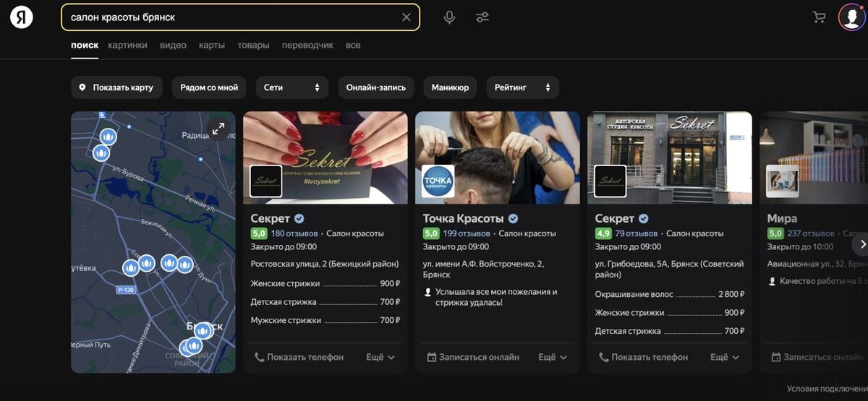
Task: Expand the map to fullscreen
Action: (x=218, y=129)
